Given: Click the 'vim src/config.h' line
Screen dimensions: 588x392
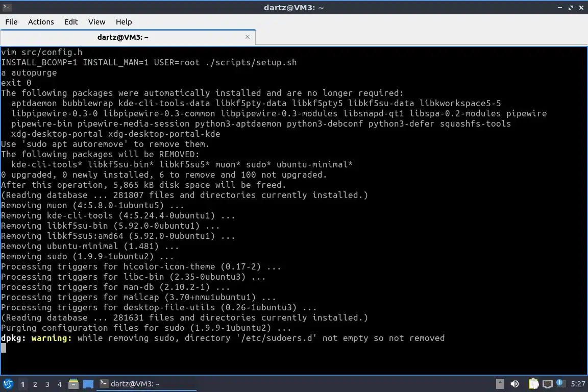Looking at the screenshot, I should click(42, 52).
